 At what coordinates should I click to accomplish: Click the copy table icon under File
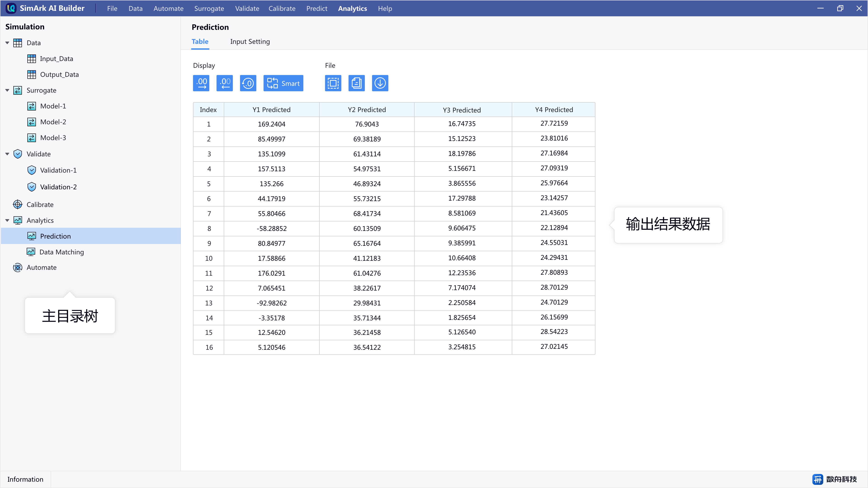pyautogui.click(x=356, y=83)
